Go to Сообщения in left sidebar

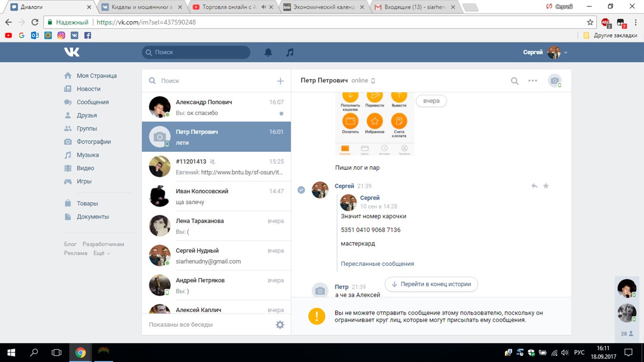click(x=93, y=102)
